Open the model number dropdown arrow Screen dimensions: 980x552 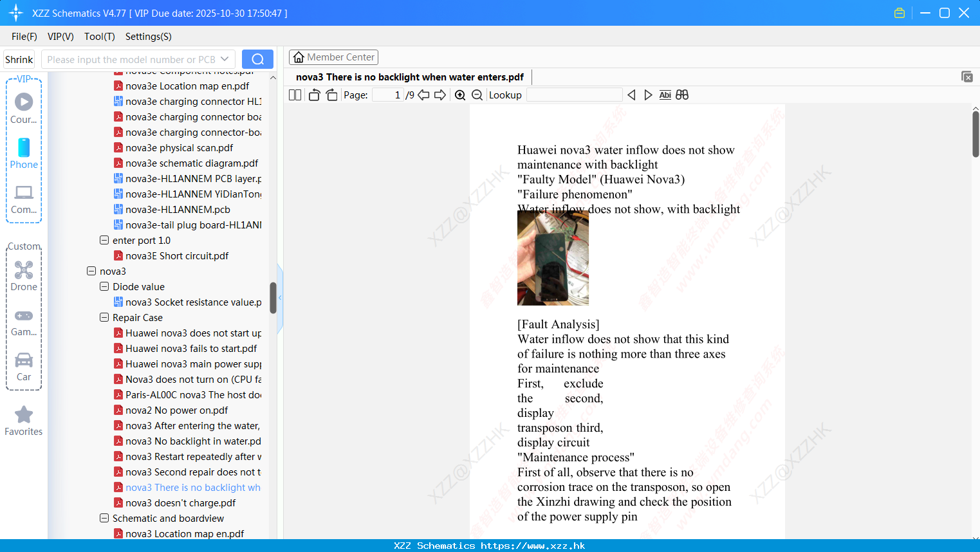(225, 59)
